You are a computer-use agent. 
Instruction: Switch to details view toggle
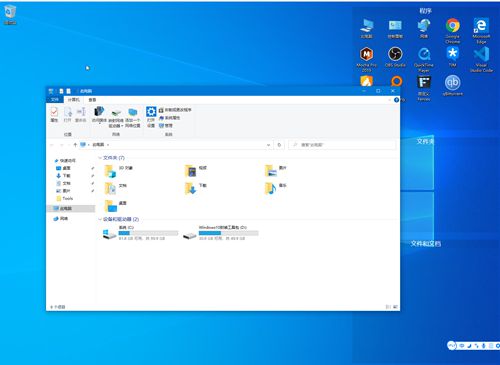coord(388,307)
